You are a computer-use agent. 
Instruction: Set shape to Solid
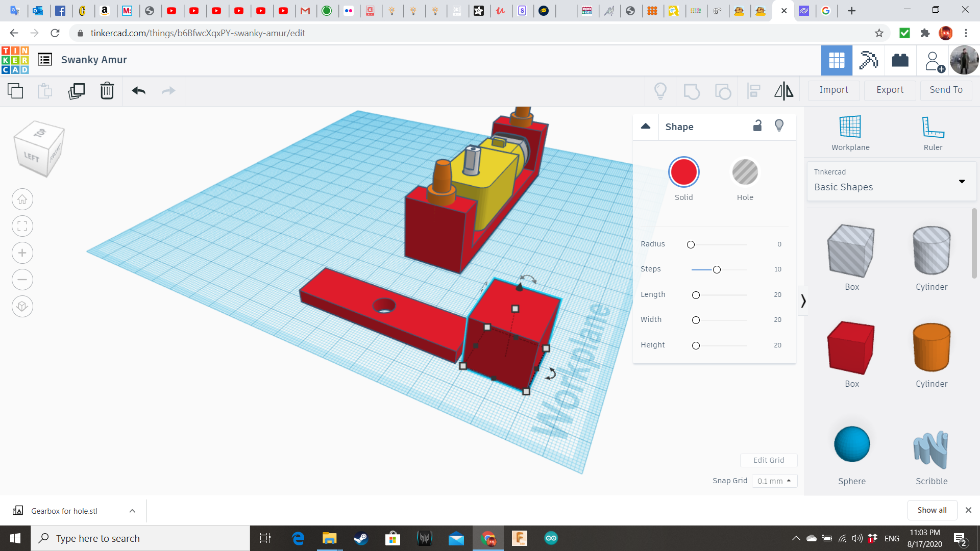click(683, 172)
